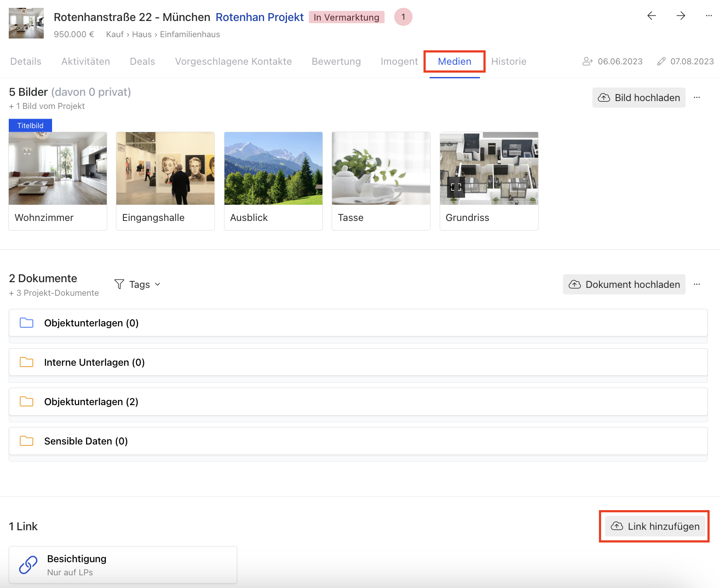The width and height of the screenshot is (721, 588).
Task: Open the Besichtigung link card
Action: pyautogui.click(x=123, y=565)
